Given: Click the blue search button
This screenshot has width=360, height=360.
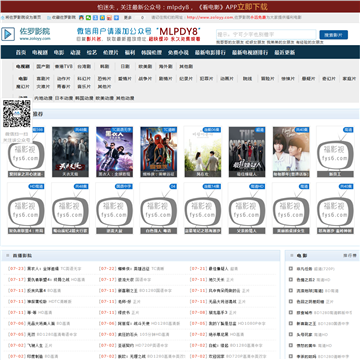Looking at the screenshot, I should 333,35.
